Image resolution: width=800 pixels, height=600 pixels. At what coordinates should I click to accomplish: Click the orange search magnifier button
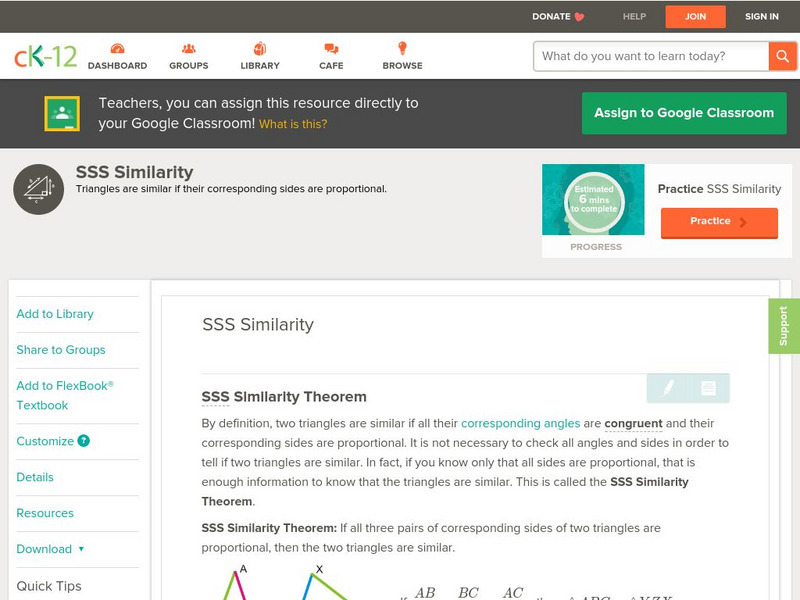pyautogui.click(x=782, y=56)
